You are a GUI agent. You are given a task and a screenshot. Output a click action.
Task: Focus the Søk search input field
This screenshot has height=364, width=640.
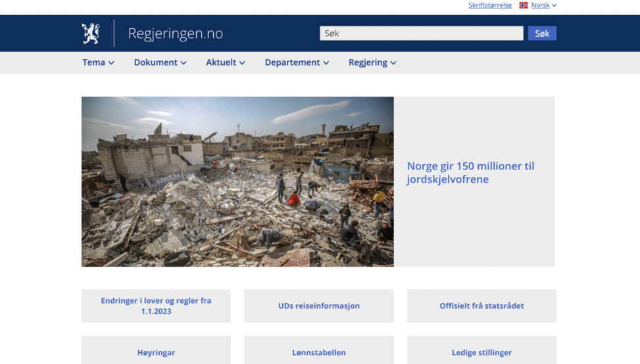click(x=422, y=34)
